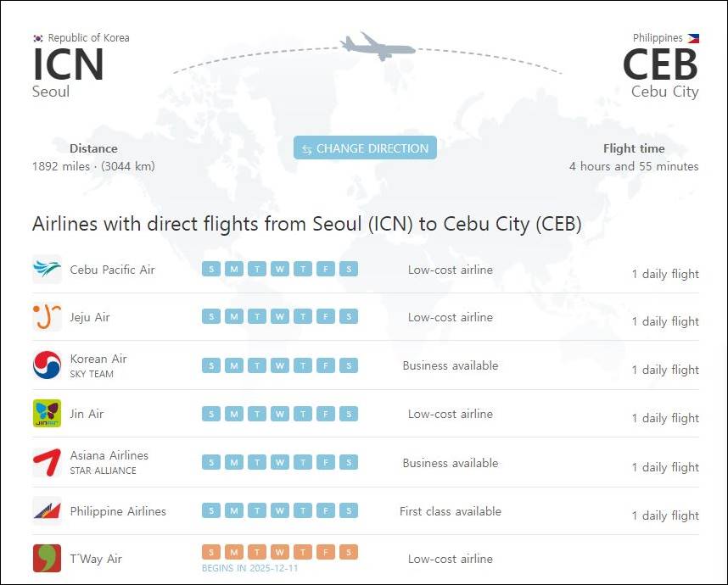Open the Philippine Airlines logo
728x585 pixels.
(x=47, y=510)
